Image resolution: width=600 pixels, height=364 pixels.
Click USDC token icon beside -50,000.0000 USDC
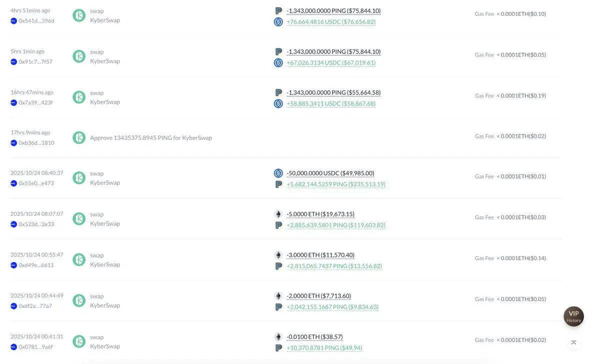click(278, 173)
